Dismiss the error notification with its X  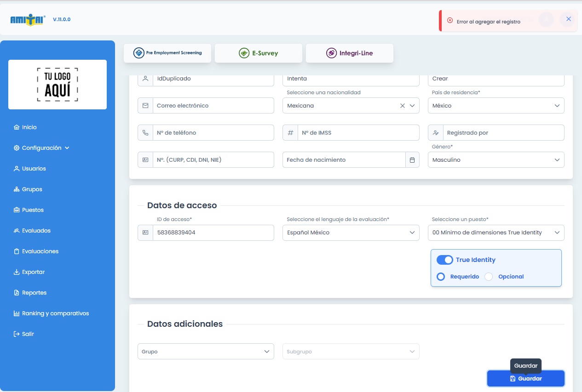pyautogui.click(x=569, y=19)
